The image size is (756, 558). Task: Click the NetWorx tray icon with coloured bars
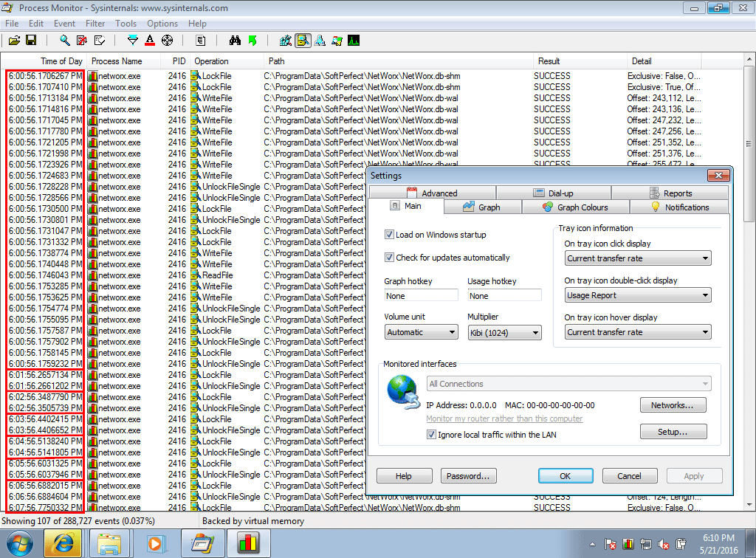628,545
